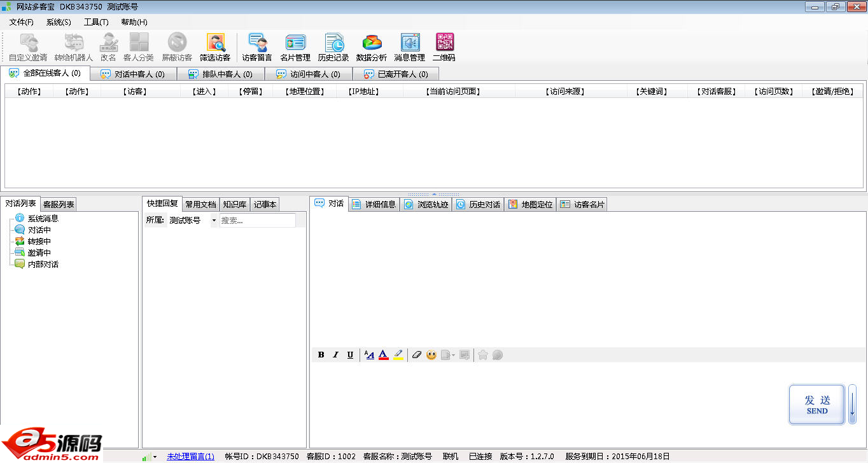Open the signal status dropdown arrow in status bar
868x463 pixels.
[x=155, y=457]
